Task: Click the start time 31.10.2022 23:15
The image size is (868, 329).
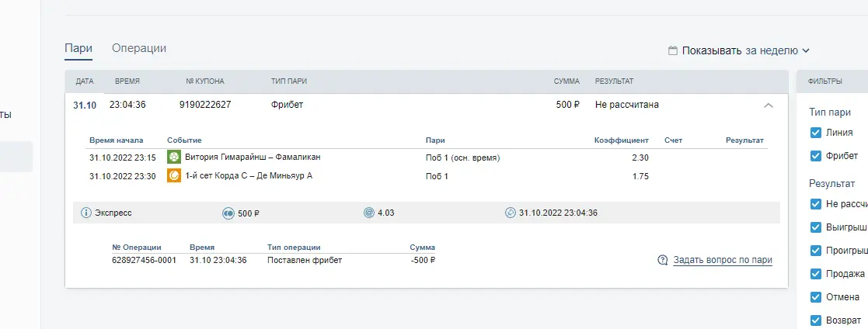Action: [x=122, y=158]
